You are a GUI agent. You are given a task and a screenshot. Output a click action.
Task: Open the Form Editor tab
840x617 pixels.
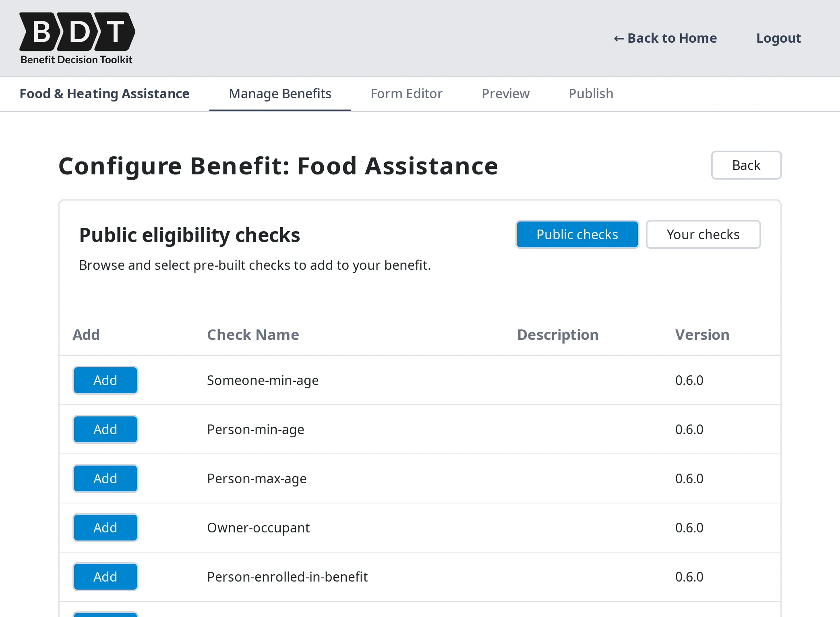(406, 93)
